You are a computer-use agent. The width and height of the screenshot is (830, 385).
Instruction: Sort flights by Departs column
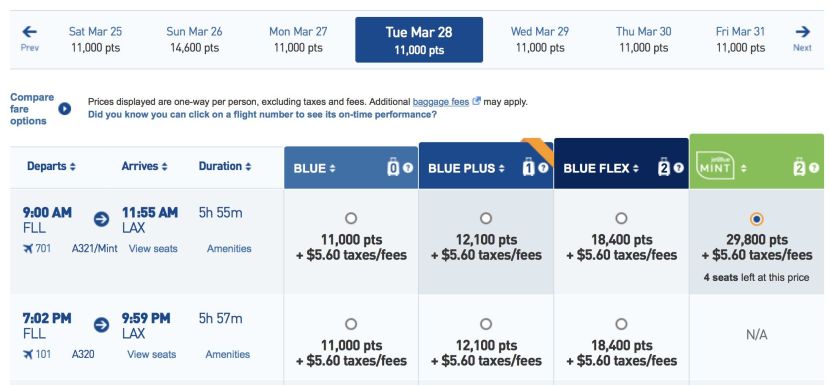tap(51, 166)
